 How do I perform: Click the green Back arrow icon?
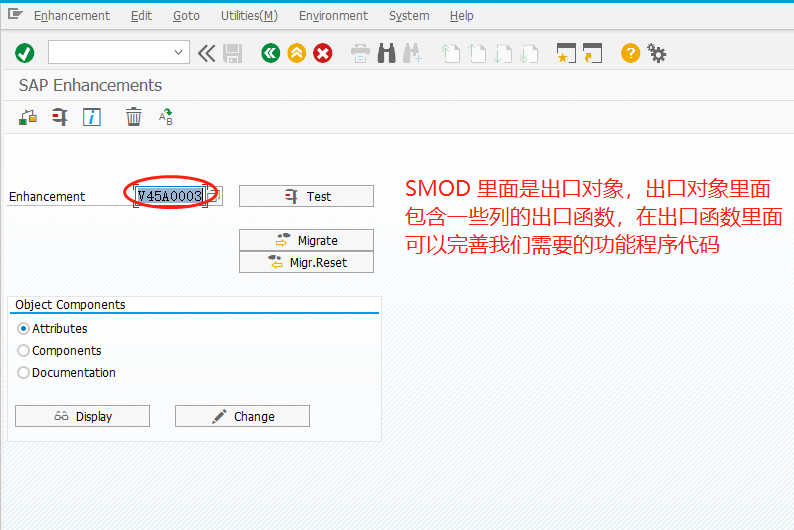tap(271, 53)
